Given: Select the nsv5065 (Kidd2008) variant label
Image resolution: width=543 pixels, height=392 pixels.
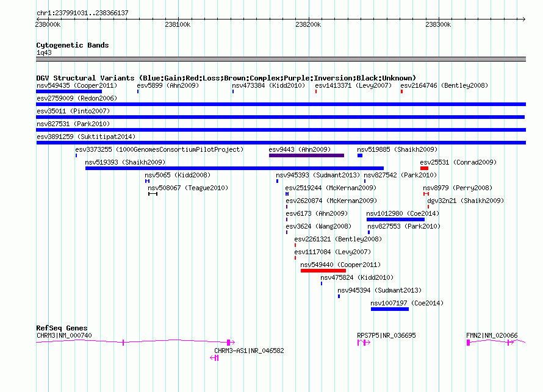Looking at the screenshot, I should coord(178,175).
